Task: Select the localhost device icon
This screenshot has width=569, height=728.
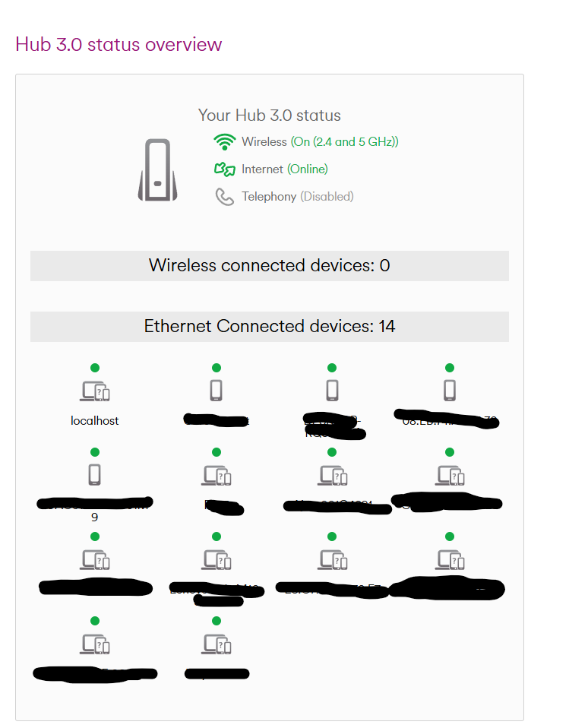Action: [95, 391]
